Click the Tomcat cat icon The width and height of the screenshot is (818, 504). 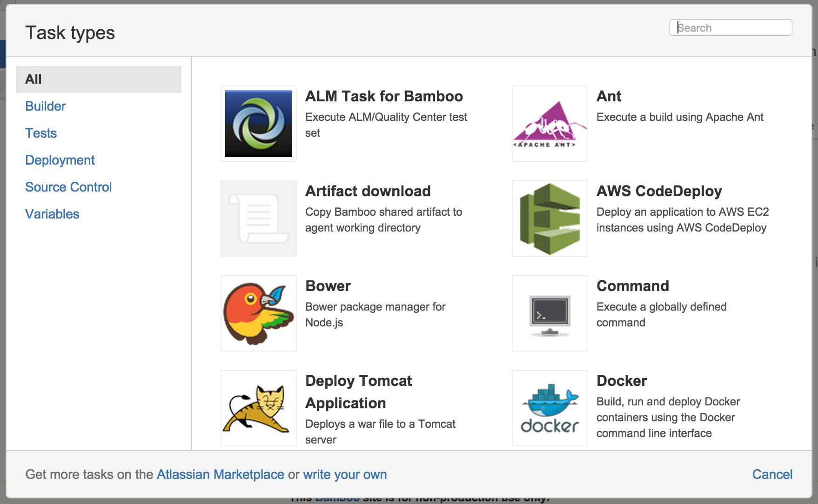[x=259, y=408]
